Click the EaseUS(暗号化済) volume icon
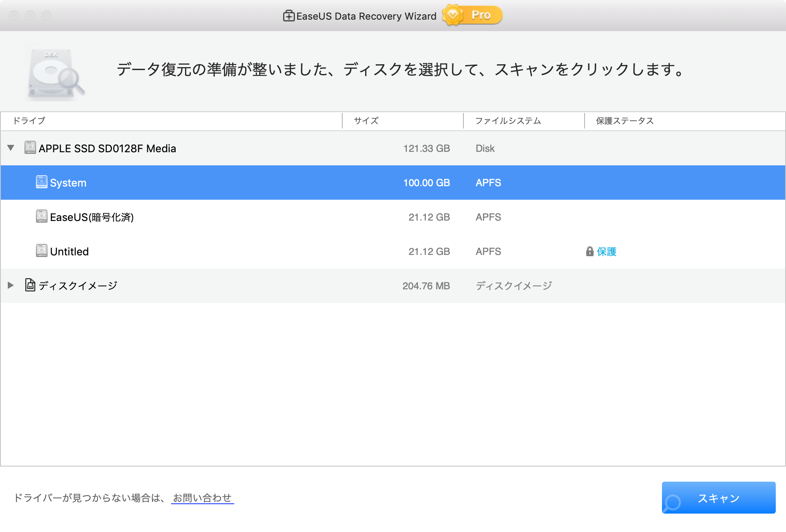This screenshot has height=532, width=786. (x=41, y=216)
